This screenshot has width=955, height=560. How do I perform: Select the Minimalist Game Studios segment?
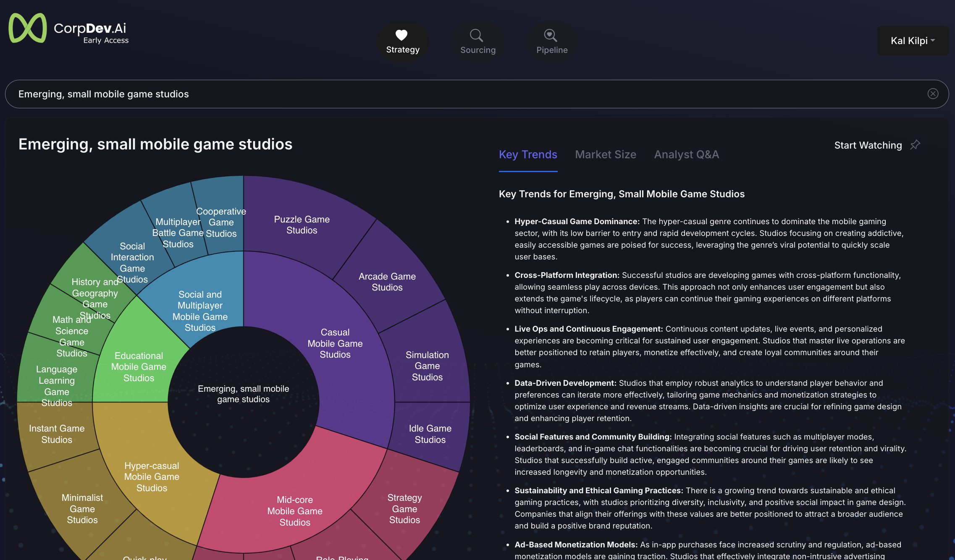[x=82, y=508]
